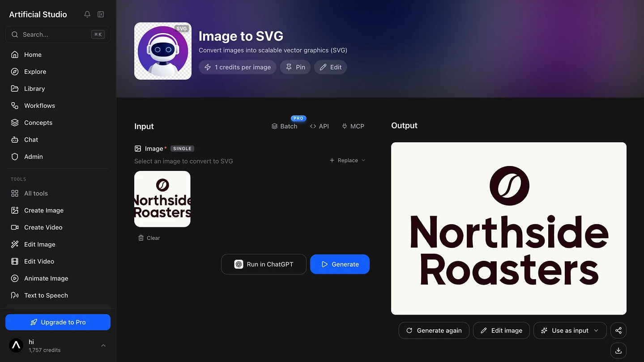Image resolution: width=644 pixels, height=362 pixels.
Task: Click Generate again button
Action: [x=434, y=330]
